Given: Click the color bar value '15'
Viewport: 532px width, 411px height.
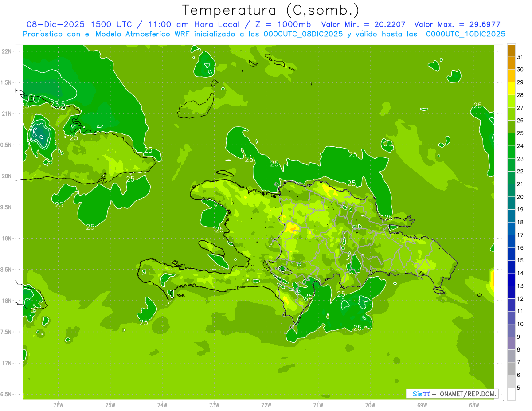Looking at the screenshot, I should pyautogui.click(x=520, y=261).
